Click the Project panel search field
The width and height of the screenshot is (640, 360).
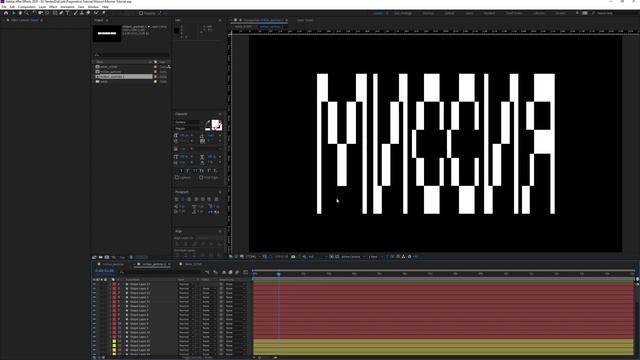click(x=131, y=55)
